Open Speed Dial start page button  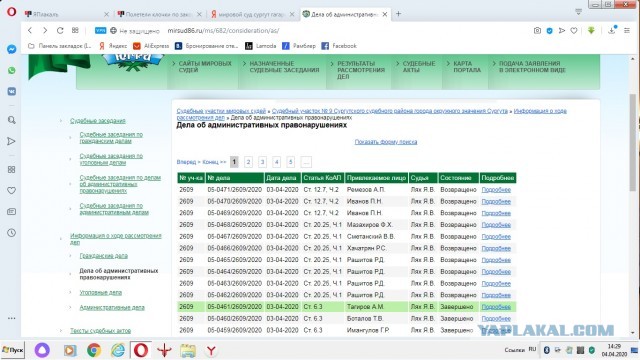(x=75, y=31)
